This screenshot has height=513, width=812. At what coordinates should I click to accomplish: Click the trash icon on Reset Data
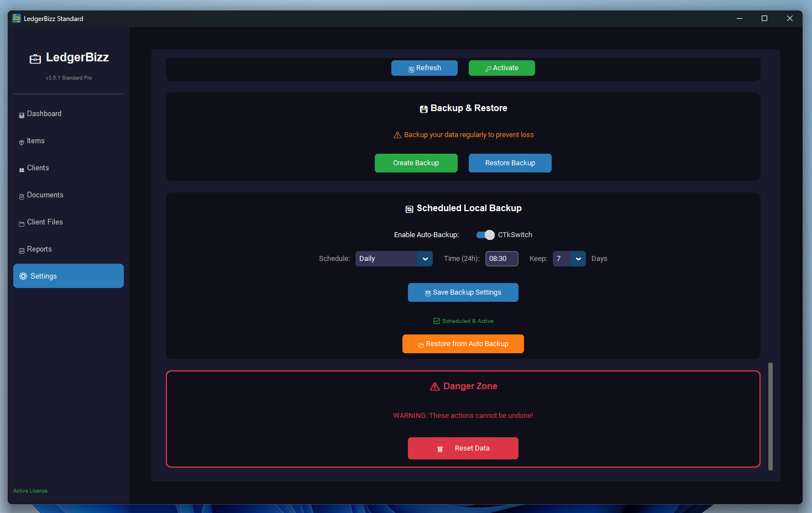(x=440, y=449)
